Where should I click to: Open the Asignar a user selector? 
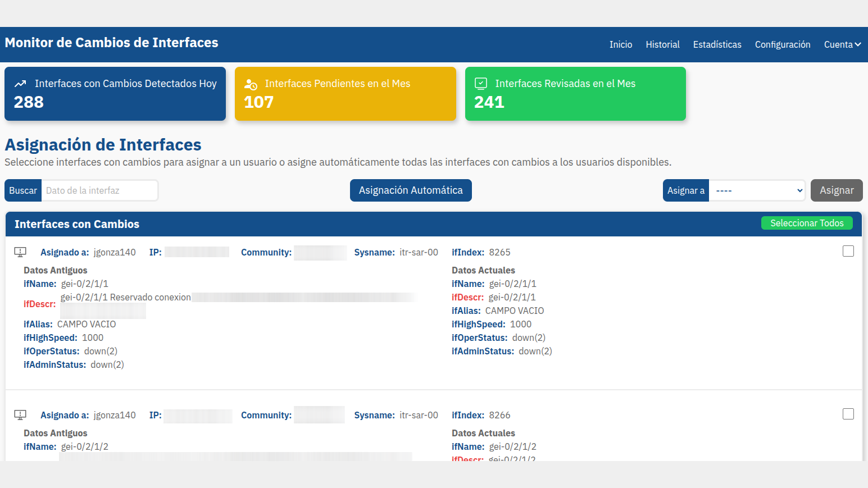757,190
